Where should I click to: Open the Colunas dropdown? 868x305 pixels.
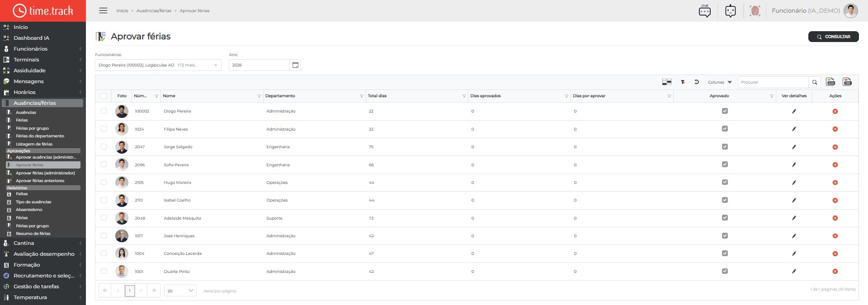[x=720, y=82]
